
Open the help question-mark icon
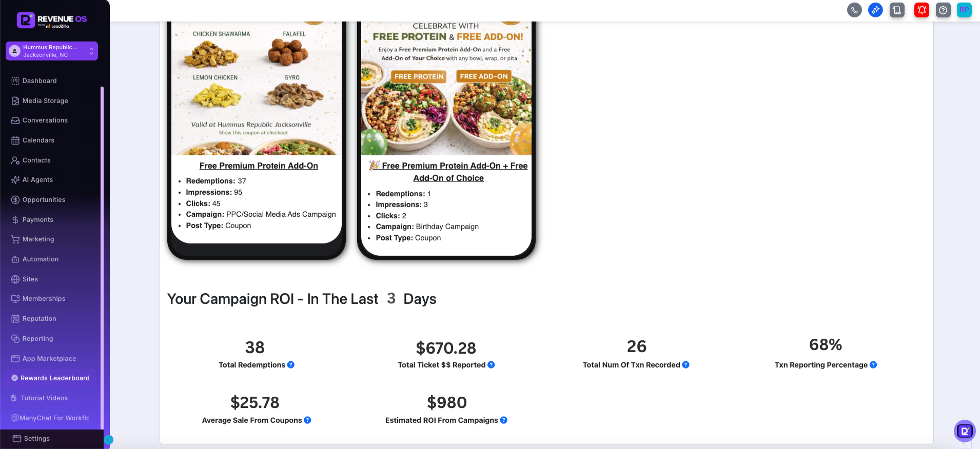tap(943, 10)
